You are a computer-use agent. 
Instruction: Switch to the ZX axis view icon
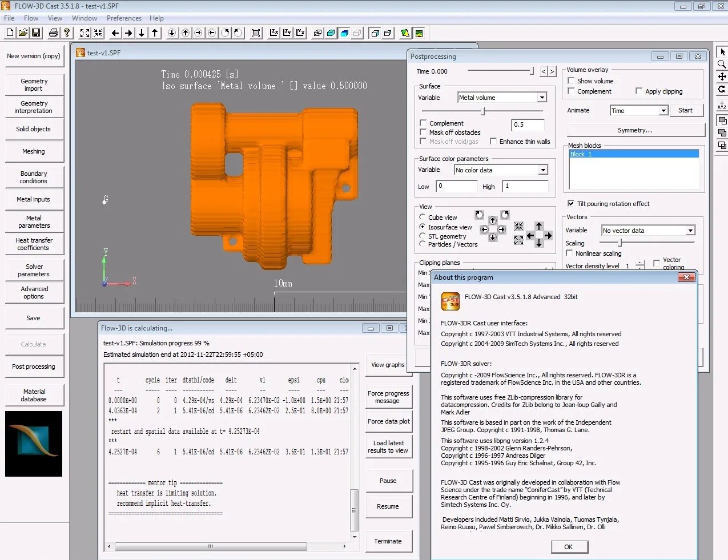pos(273,33)
